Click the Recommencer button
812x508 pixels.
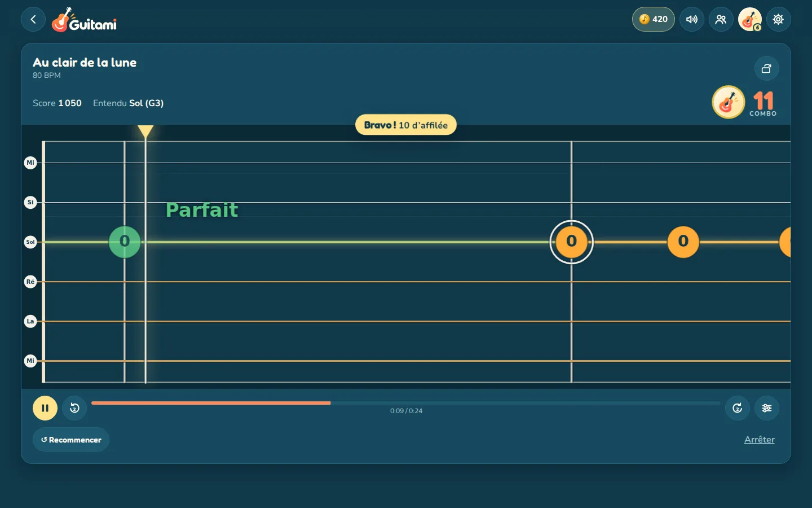[71, 440]
